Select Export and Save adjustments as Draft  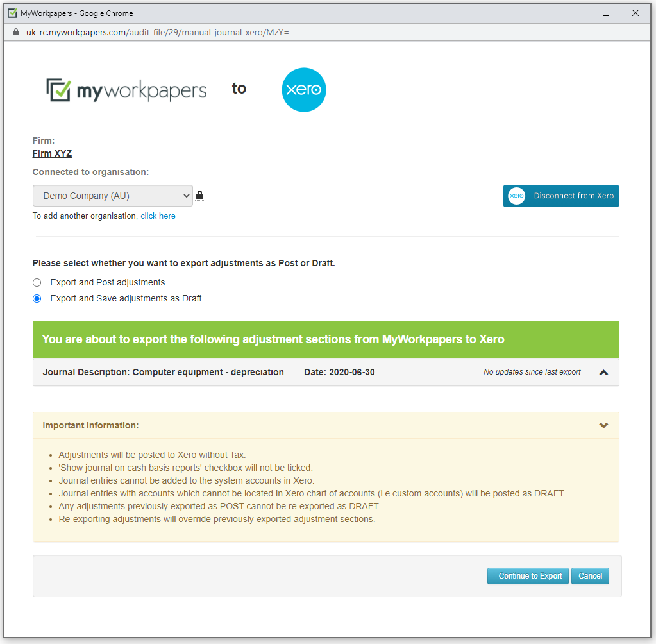[x=37, y=298]
